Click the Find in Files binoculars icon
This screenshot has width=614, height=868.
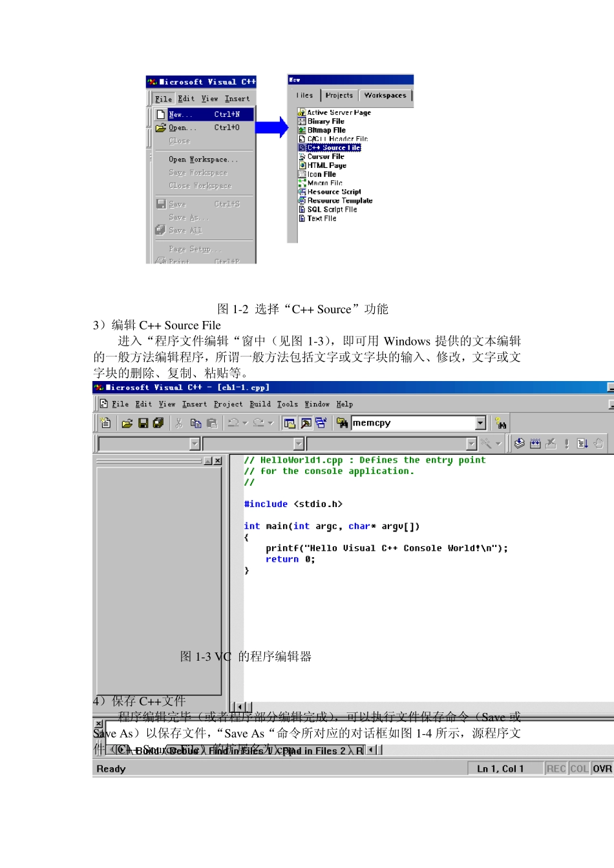[342, 423]
